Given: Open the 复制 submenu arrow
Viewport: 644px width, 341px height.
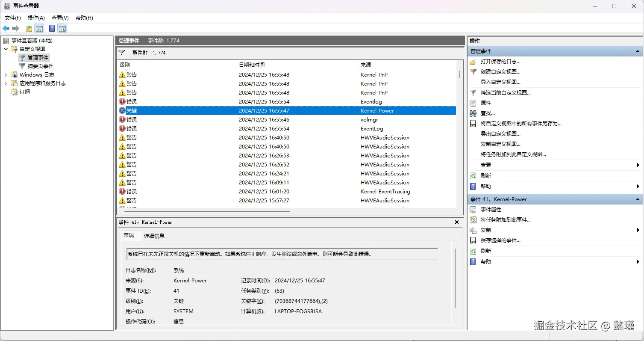Looking at the screenshot, I should [638, 230].
